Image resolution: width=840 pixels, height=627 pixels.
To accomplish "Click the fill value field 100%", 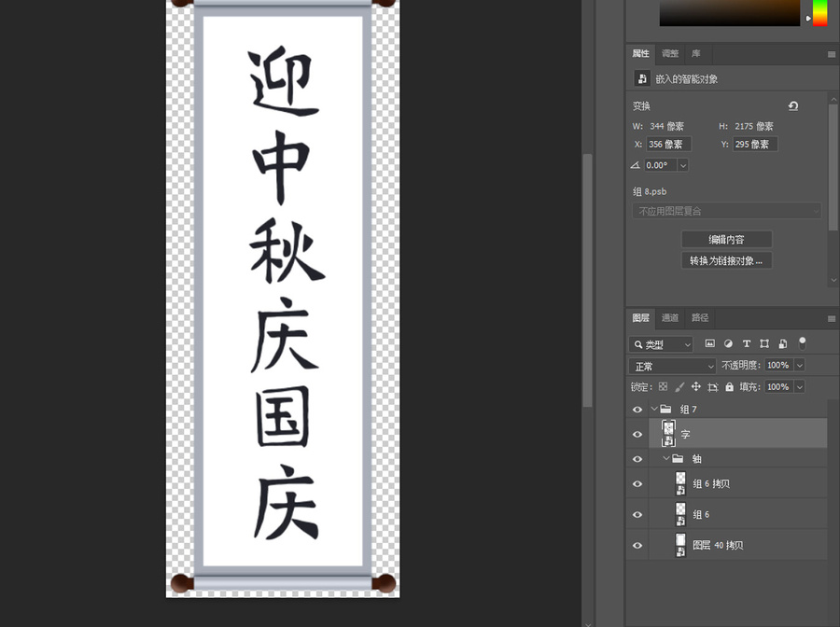I will pos(779,386).
